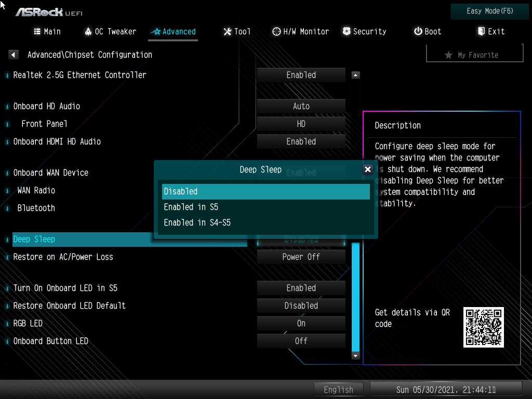Open Front Panel HD dropdown

click(301, 124)
